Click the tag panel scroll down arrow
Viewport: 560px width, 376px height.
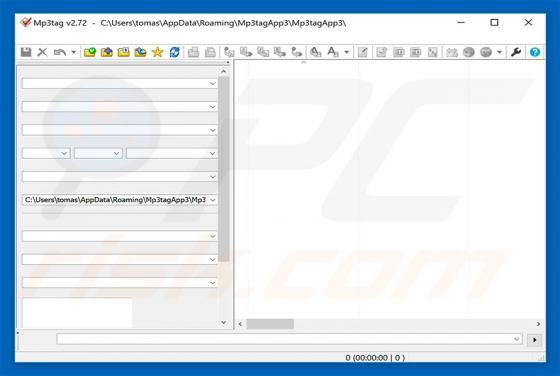(x=224, y=322)
